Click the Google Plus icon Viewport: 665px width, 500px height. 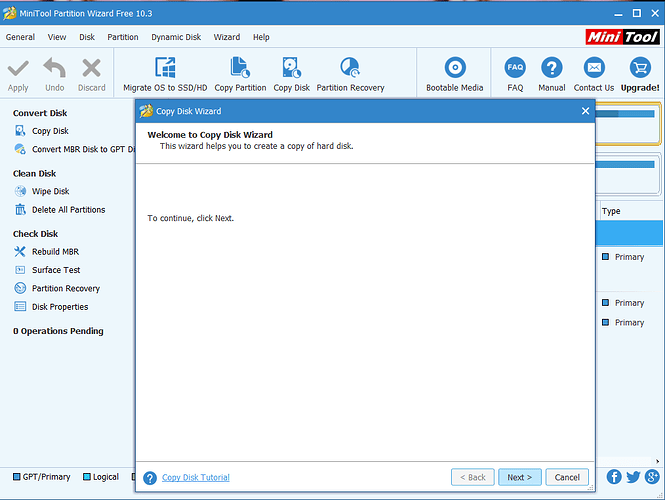[652, 477]
